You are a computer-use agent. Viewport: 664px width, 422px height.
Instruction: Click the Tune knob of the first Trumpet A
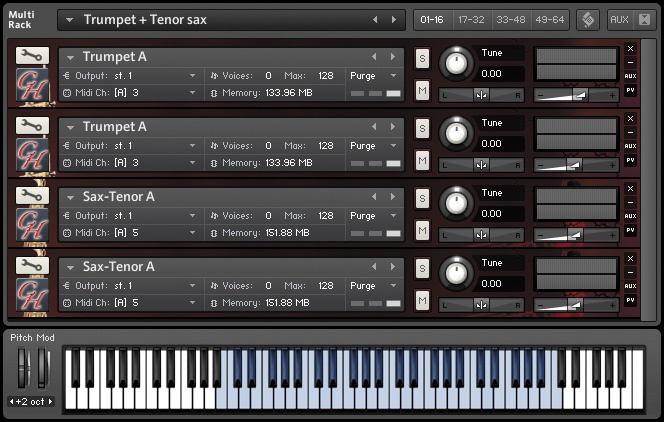pos(456,63)
